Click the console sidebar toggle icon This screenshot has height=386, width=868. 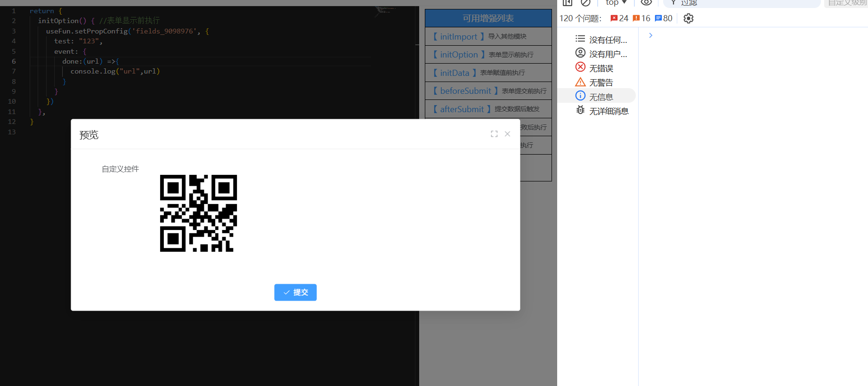[x=567, y=2]
